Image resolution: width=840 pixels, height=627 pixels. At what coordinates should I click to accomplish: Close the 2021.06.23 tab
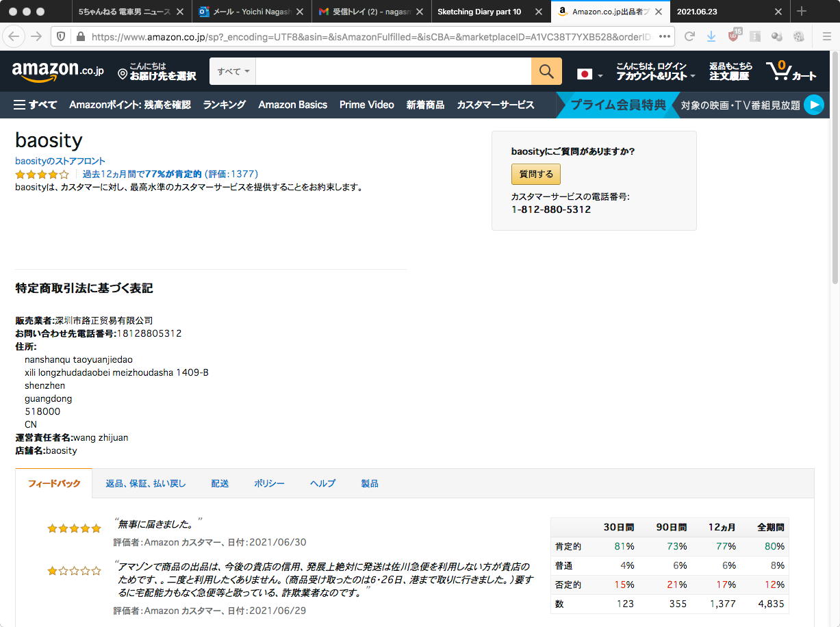coord(778,12)
